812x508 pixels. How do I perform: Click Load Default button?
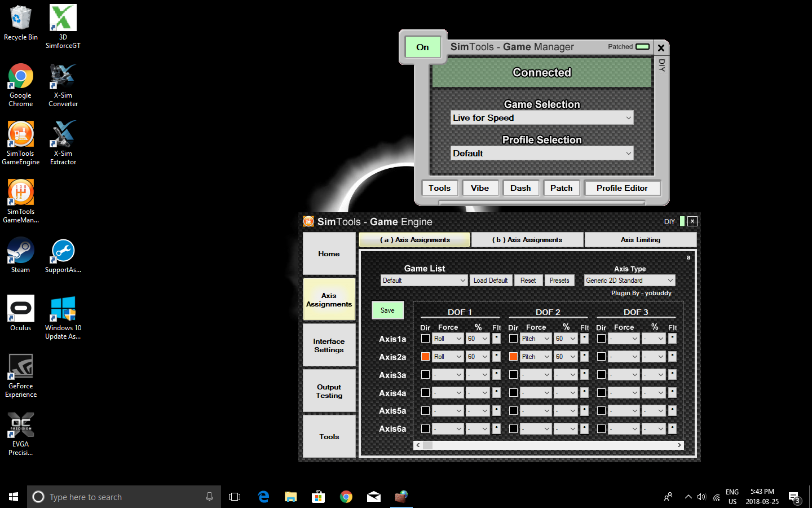pyautogui.click(x=491, y=281)
